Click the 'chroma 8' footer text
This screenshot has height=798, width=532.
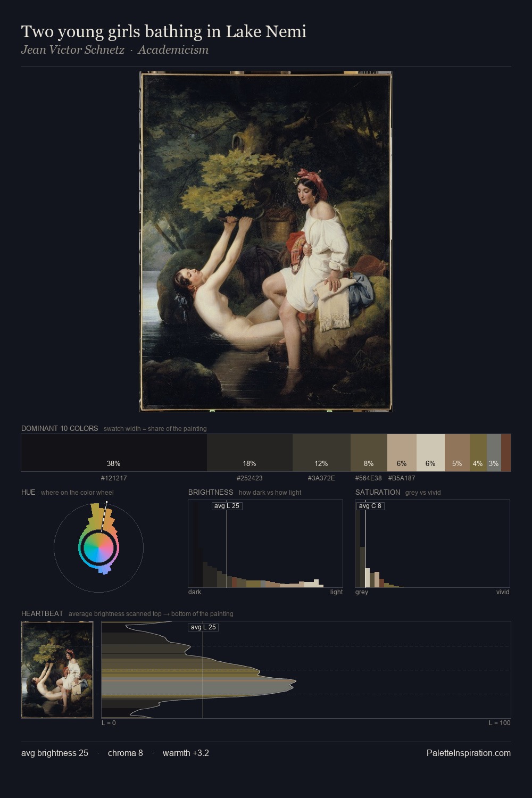coord(126,753)
